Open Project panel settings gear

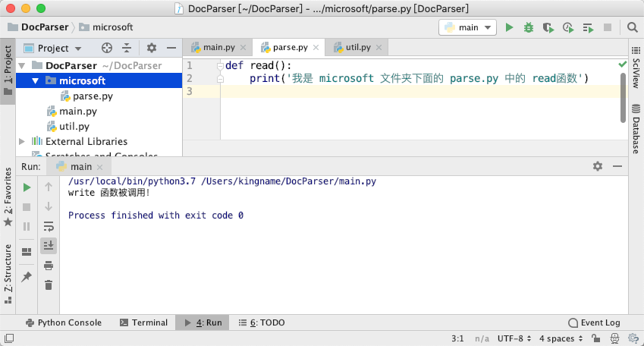152,48
